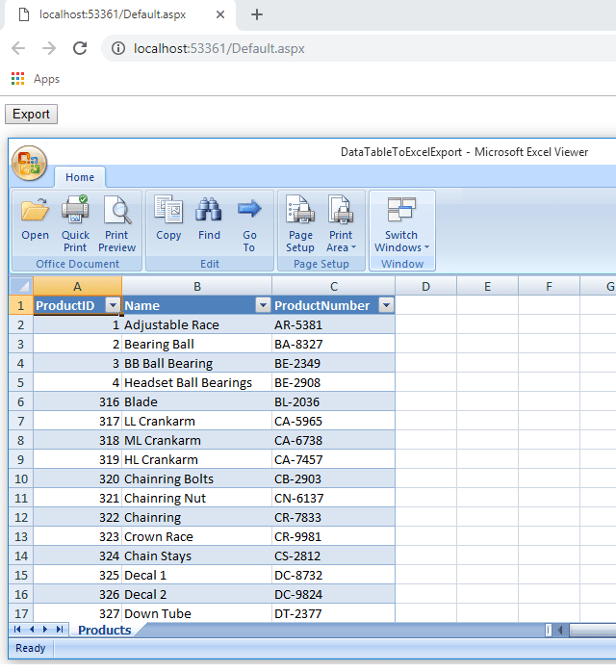Click cell Headset Ball Bearings
This screenshot has height=672, width=616.
pos(197,382)
